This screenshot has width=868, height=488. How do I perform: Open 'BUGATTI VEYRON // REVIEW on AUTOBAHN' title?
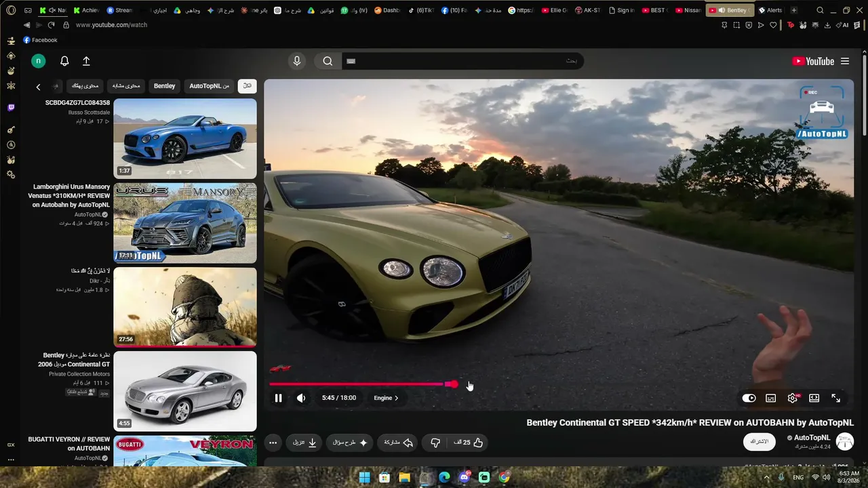69,444
